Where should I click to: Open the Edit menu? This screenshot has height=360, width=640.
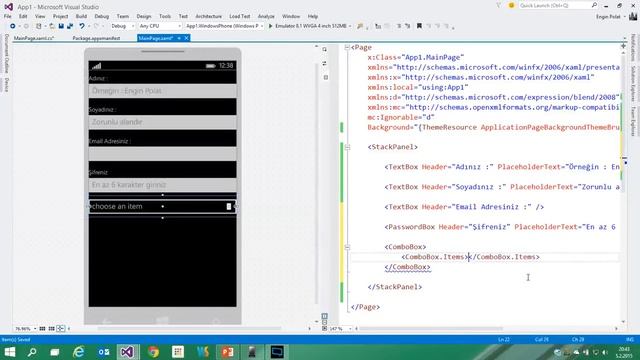tap(23, 16)
